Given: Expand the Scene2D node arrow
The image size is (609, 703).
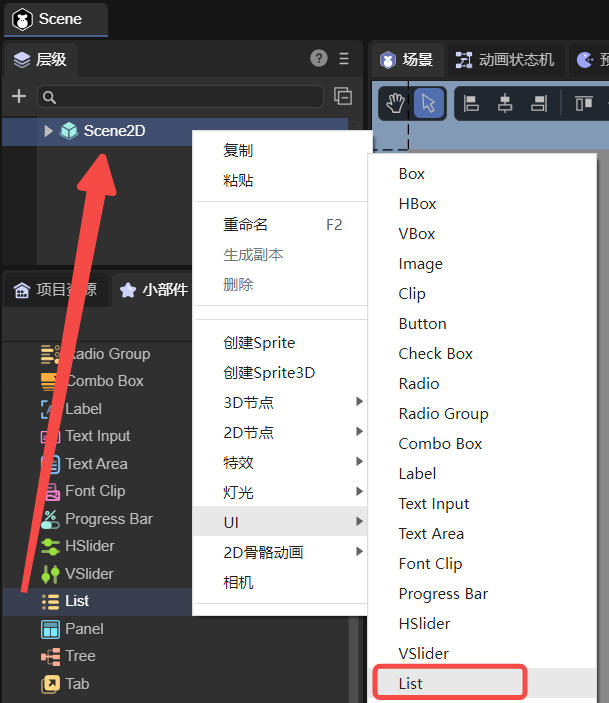Looking at the screenshot, I should [x=48, y=130].
